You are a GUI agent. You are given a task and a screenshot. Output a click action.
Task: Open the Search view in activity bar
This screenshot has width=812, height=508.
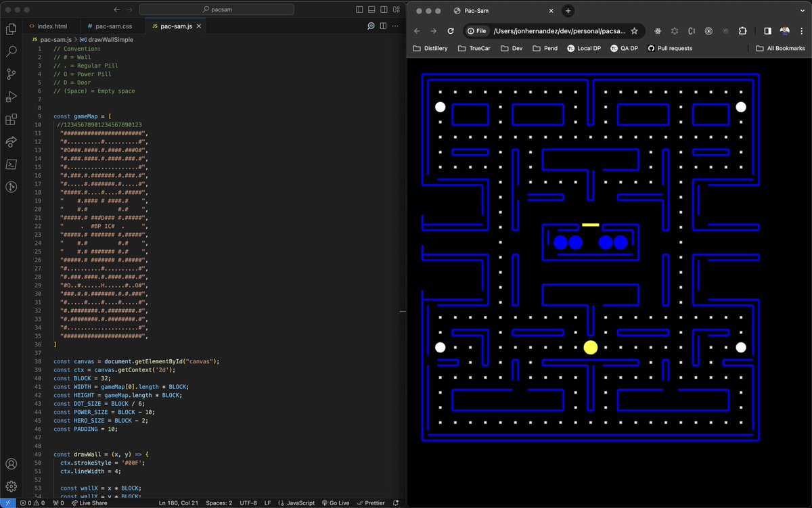click(x=11, y=51)
